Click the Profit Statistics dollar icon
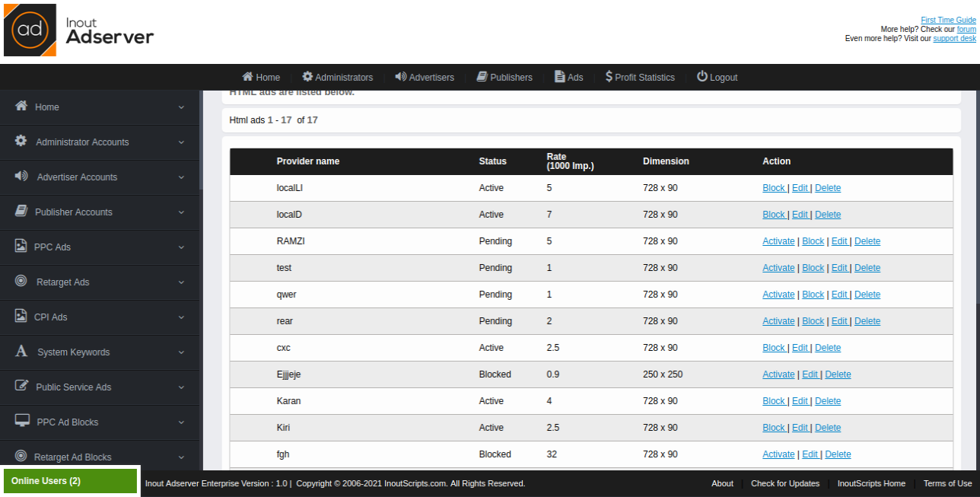 coord(609,76)
